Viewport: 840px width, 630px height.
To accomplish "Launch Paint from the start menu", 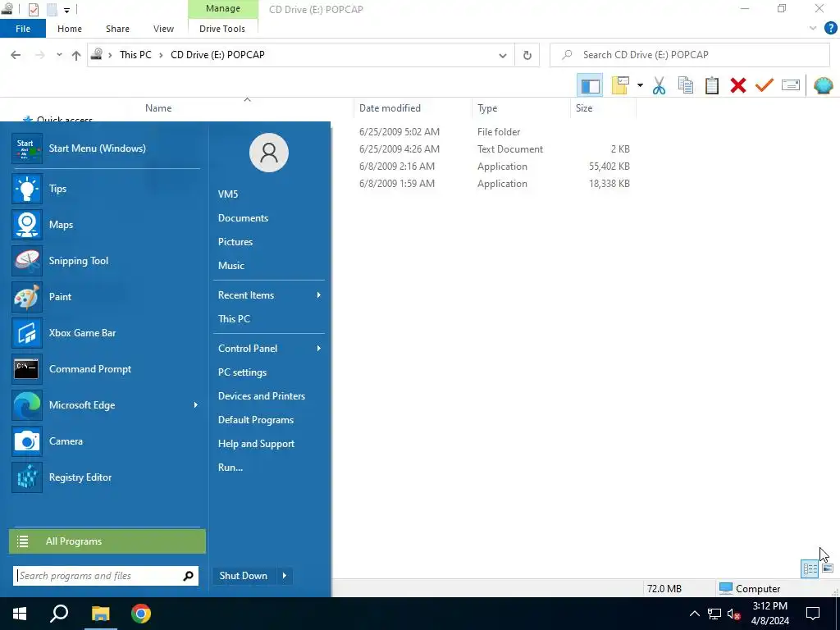I will click(106, 297).
